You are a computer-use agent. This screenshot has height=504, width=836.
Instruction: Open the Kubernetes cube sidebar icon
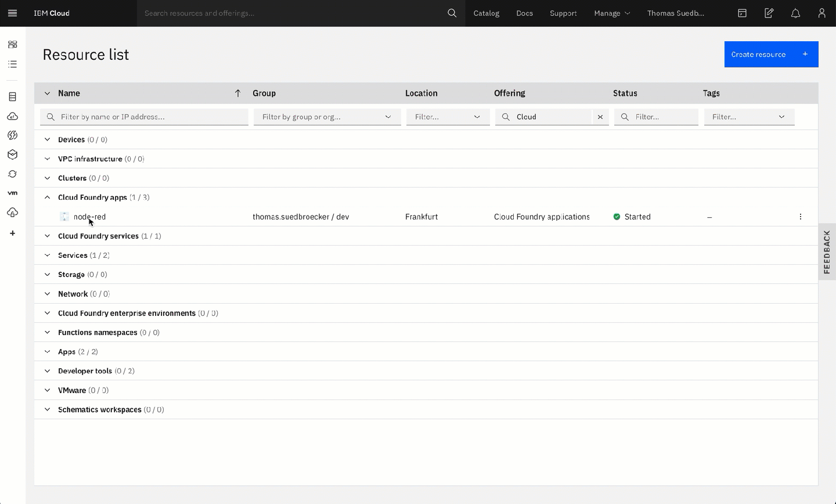click(12, 154)
